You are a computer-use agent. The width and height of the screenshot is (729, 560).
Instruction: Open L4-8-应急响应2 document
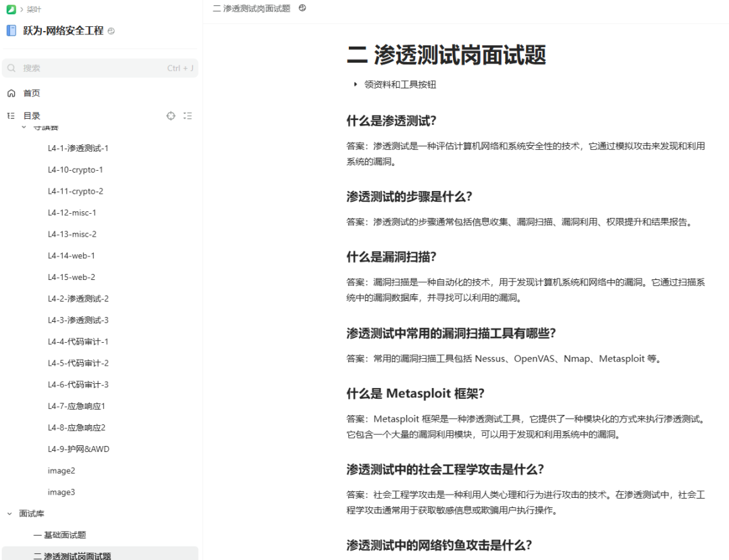76,428
